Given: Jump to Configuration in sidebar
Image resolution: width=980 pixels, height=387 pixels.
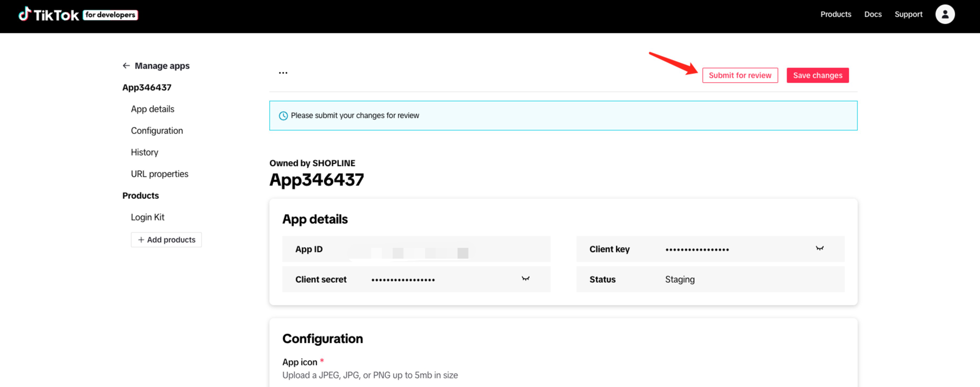Looking at the screenshot, I should click(x=157, y=131).
